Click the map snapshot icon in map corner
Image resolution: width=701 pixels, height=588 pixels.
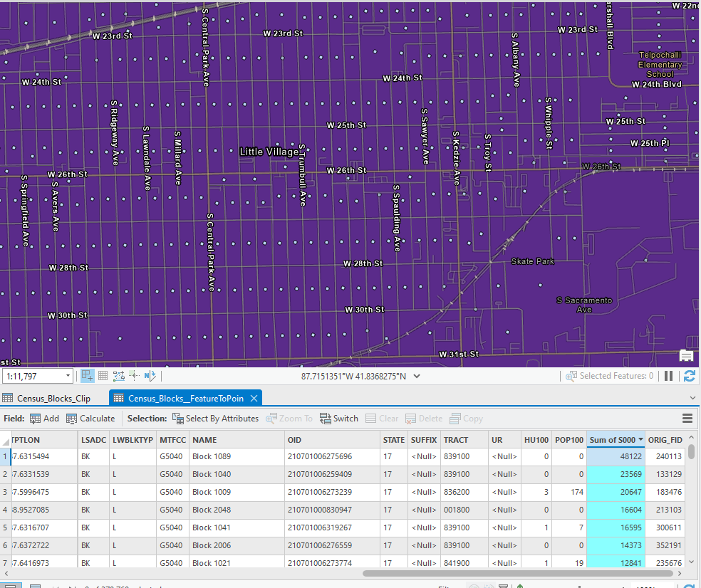coord(685,356)
